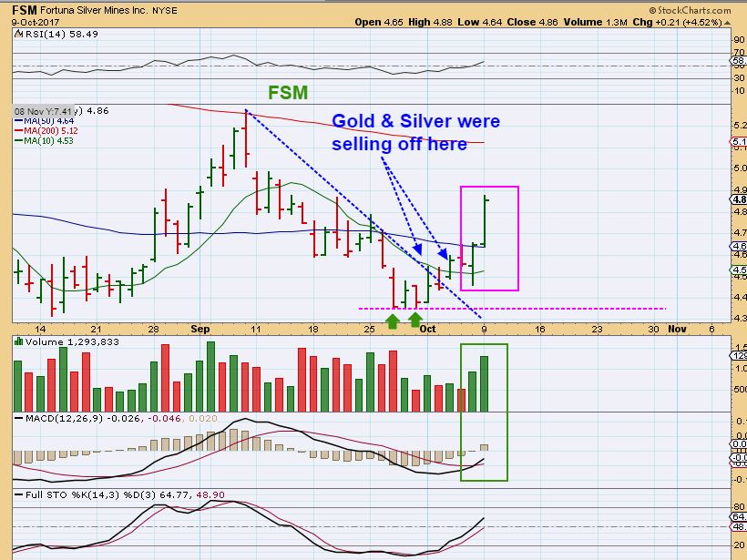Click the 9-Oct-2017 date label
Image resolution: width=747 pixels, height=560 pixels.
click(36, 22)
